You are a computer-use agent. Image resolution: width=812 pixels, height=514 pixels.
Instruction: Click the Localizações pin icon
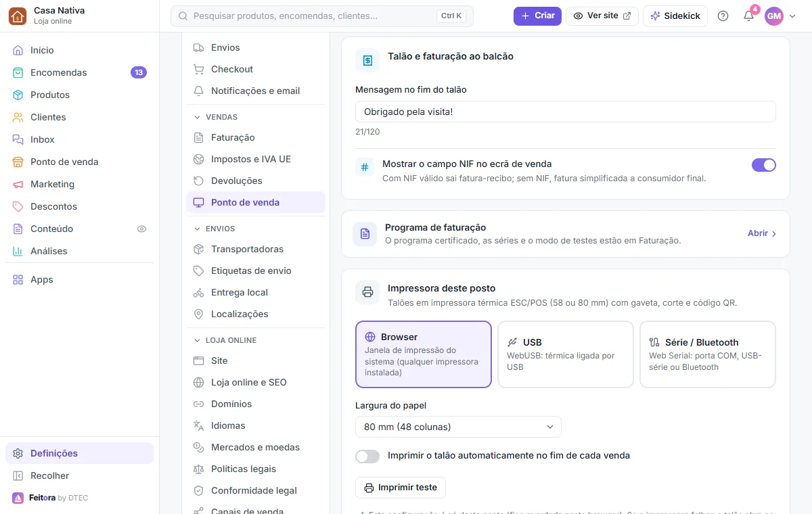[199, 314]
